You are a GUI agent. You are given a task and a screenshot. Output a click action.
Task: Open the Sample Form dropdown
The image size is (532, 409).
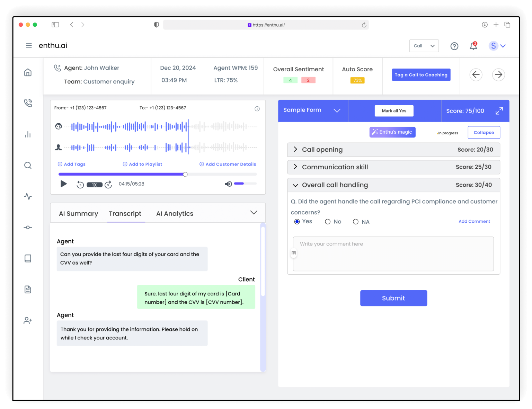(x=337, y=110)
